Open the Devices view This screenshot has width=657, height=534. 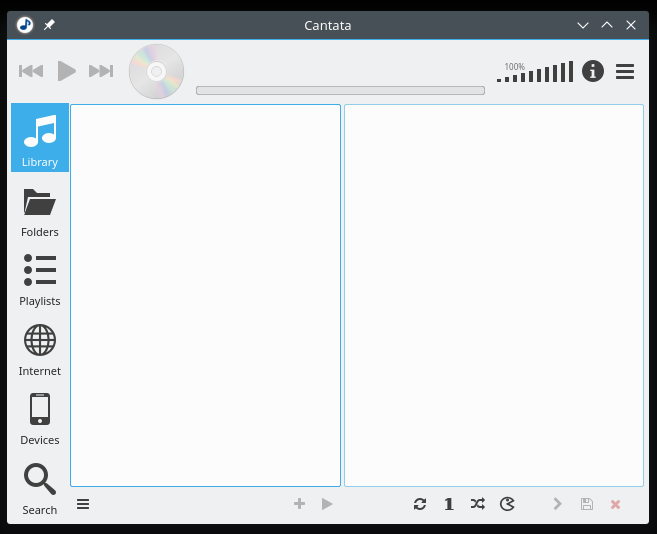click(x=40, y=416)
